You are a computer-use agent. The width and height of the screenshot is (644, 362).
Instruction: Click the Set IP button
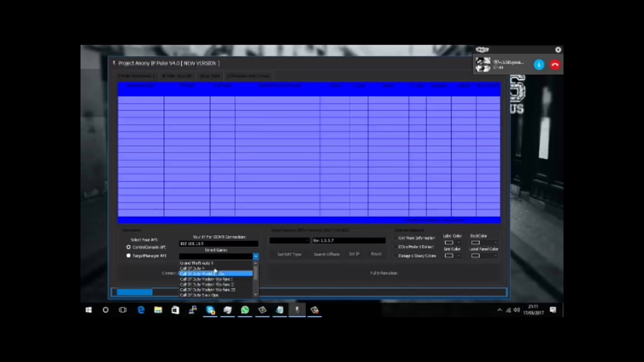pos(354,254)
